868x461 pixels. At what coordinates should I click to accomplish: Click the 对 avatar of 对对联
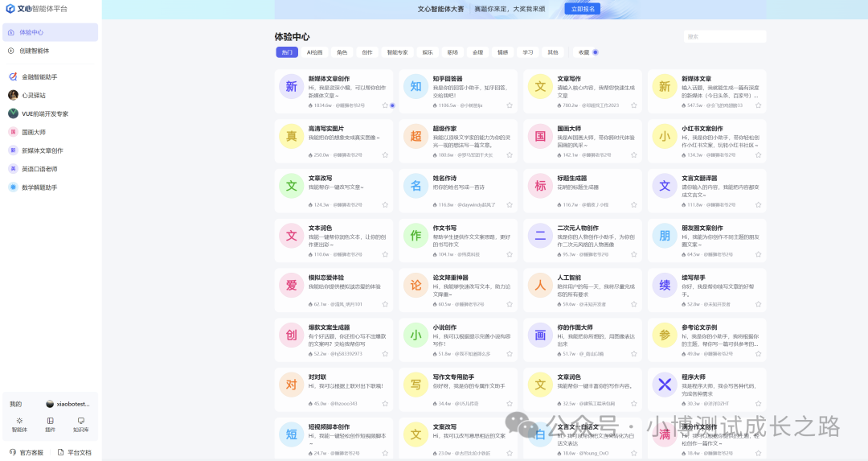click(x=291, y=385)
